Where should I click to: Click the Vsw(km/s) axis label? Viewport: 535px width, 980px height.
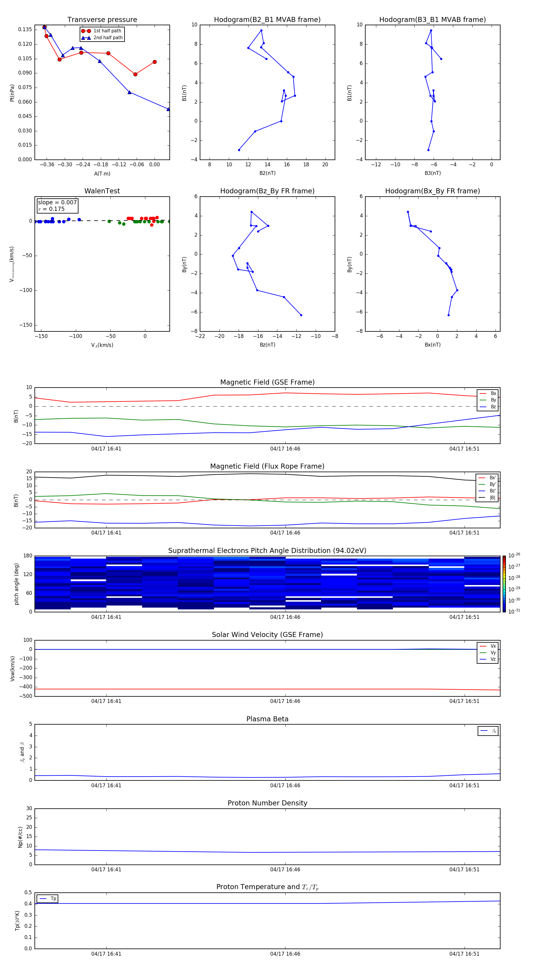(x=12, y=668)
